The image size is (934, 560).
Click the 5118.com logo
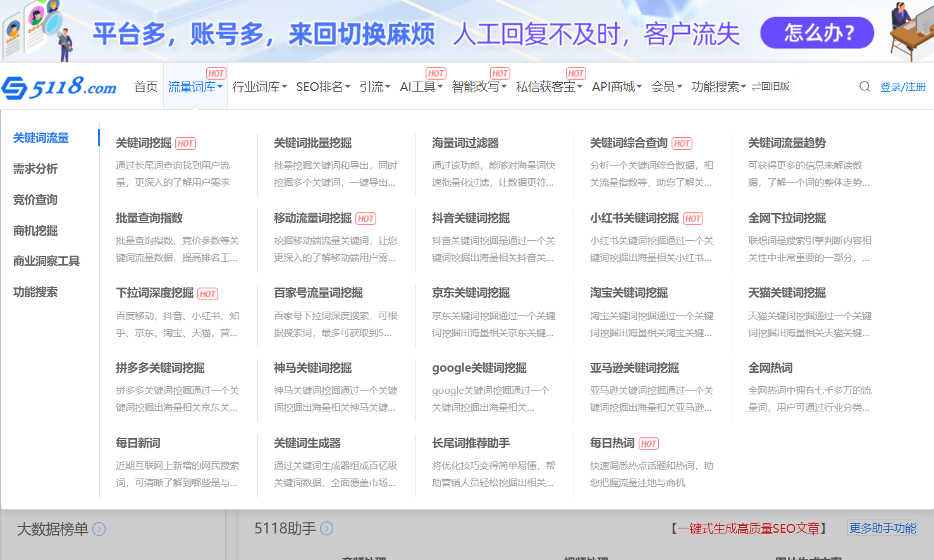(59, 87)
